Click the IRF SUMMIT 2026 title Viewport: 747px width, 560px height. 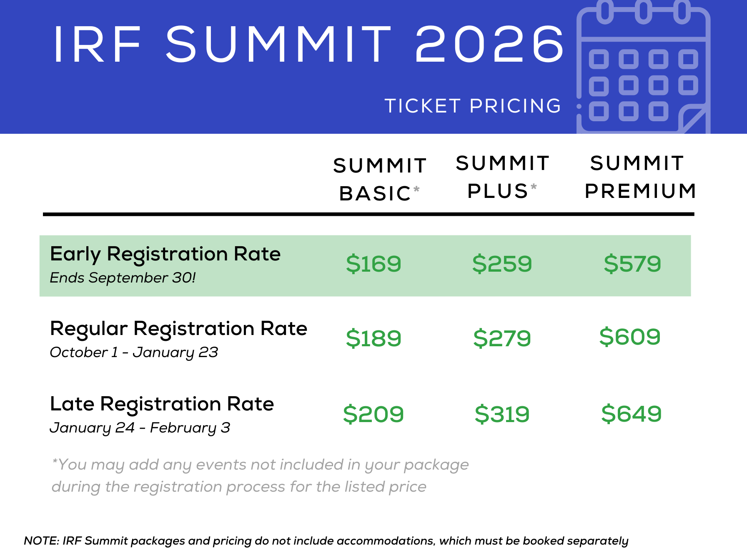(x=309, y=44)
